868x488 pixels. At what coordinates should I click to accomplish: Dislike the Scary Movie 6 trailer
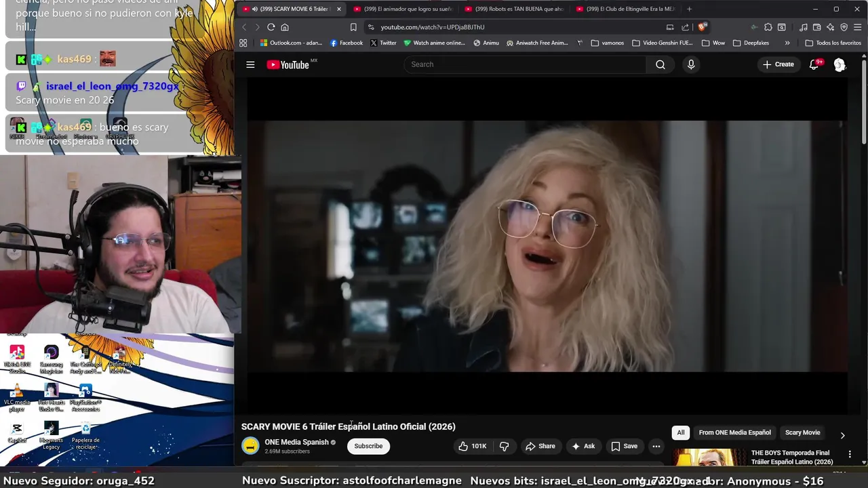(504, 446)
